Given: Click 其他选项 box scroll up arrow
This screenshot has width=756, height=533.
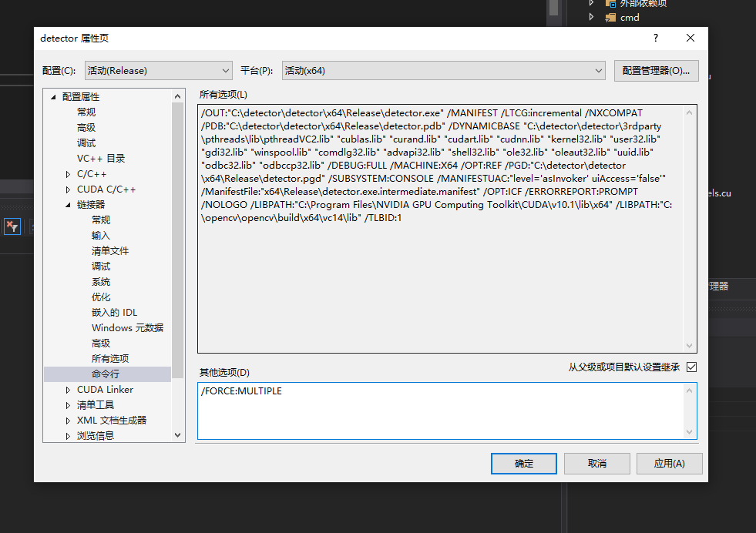Looking at the screenshot, I should (x=690, y=391).
